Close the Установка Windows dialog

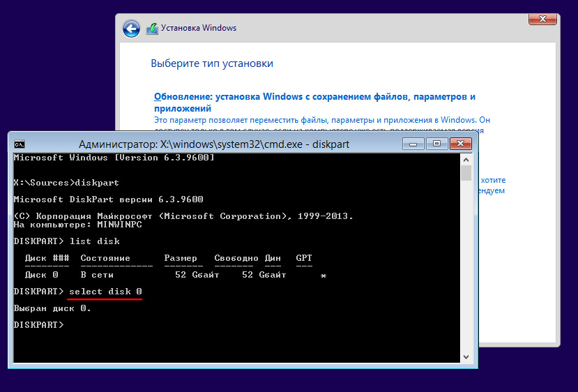(542, 19)
